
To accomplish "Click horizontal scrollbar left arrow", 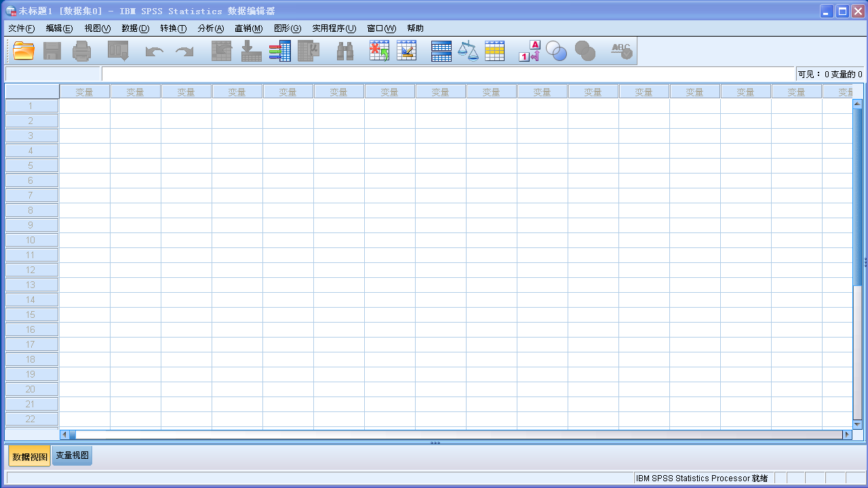I will point(64,434).
